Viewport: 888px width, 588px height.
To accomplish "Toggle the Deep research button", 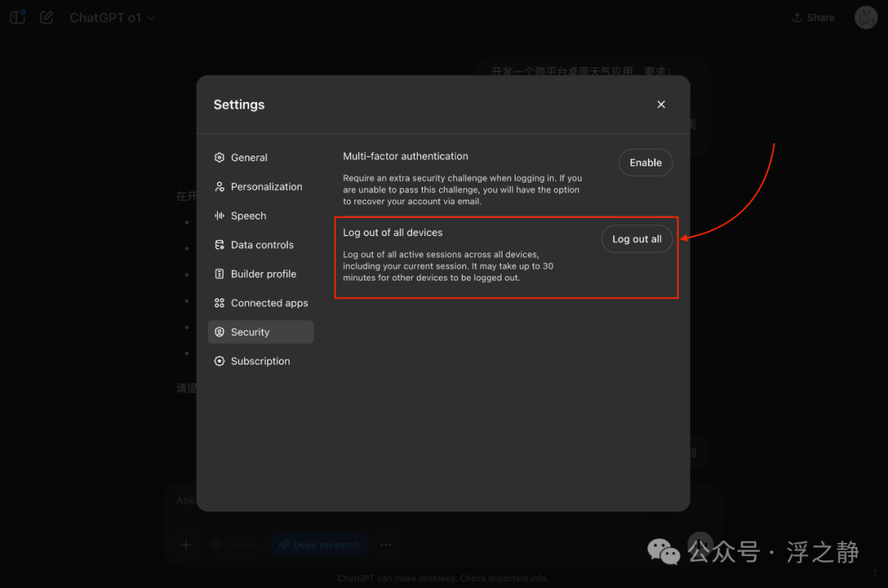I will click(319, 545).
